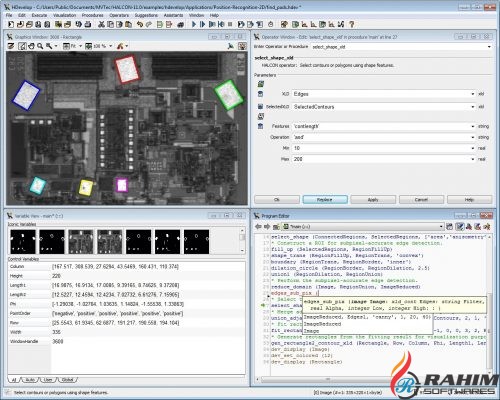Open the Suggestions menu
Image resolution: width=500 pixels, height=400 pixels.
point(146,15)
